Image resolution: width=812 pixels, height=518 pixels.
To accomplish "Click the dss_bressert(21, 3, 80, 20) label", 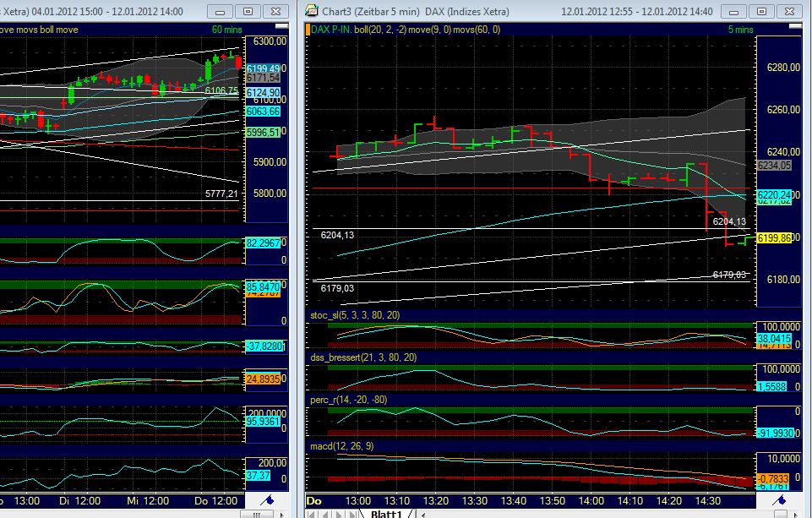I will 365,357.
